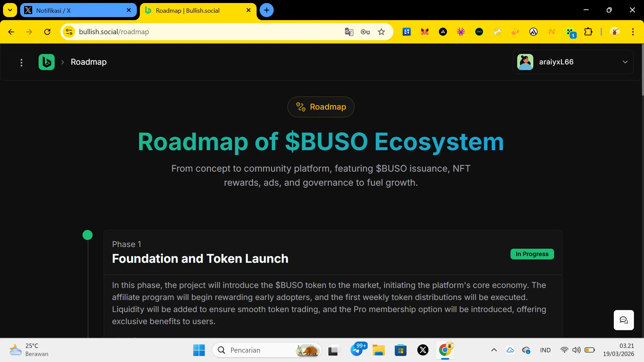The image size is (644, 362).
Task: Open the three-dot sidebar menu
Action: click(21, 62)
